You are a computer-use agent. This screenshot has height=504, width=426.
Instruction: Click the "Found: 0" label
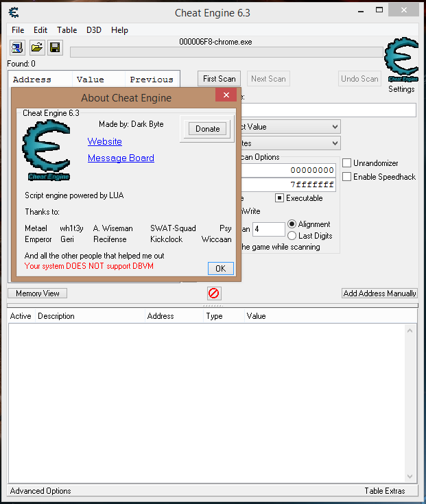click(21, 64)
